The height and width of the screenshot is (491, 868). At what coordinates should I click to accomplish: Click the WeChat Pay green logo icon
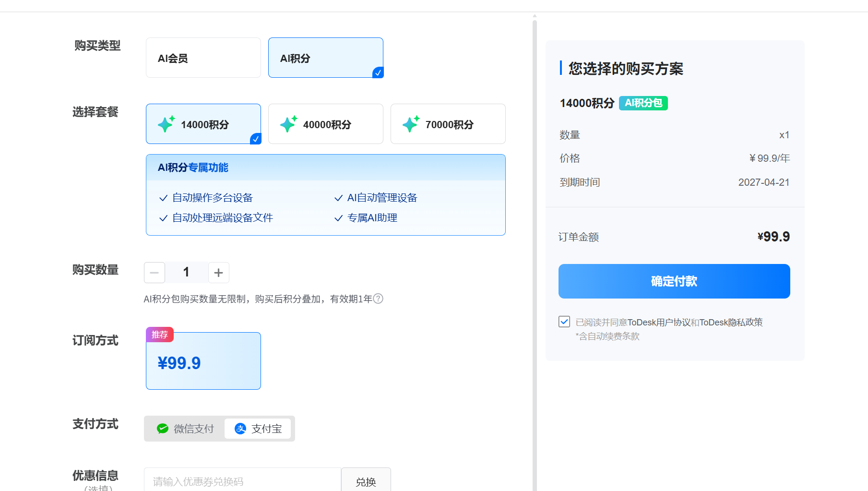(x=163, y=429)
